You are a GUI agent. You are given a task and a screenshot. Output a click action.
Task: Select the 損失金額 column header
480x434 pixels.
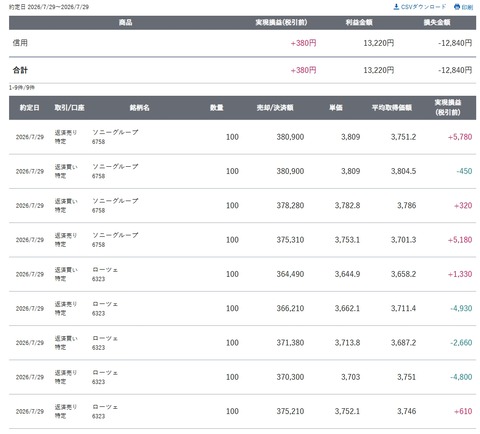point(437,22)
